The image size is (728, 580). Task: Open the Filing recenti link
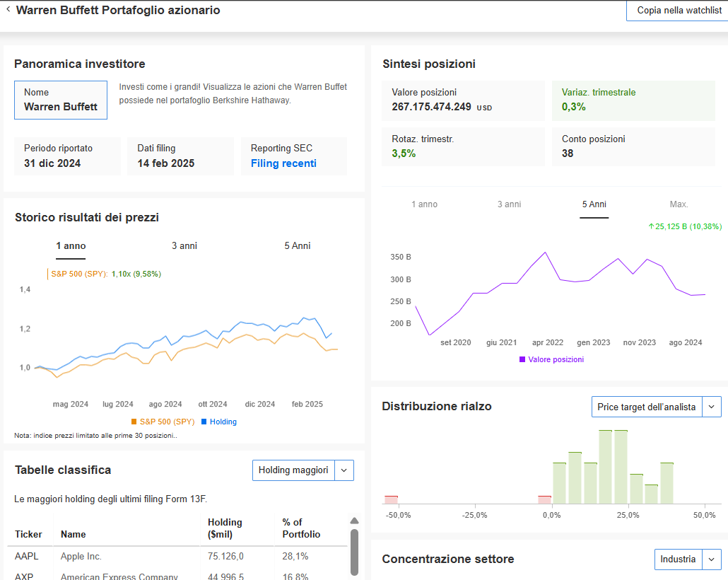tap(283, 163)
